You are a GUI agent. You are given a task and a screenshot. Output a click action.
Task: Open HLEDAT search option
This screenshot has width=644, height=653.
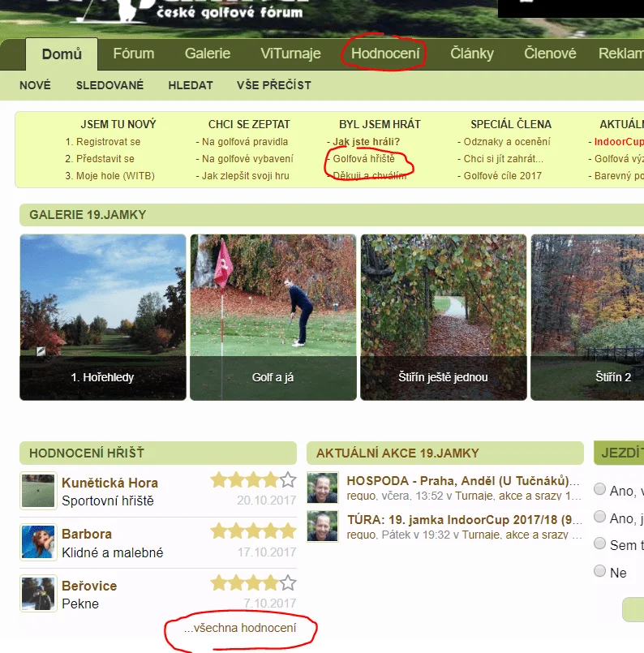[x=191, y=85]
